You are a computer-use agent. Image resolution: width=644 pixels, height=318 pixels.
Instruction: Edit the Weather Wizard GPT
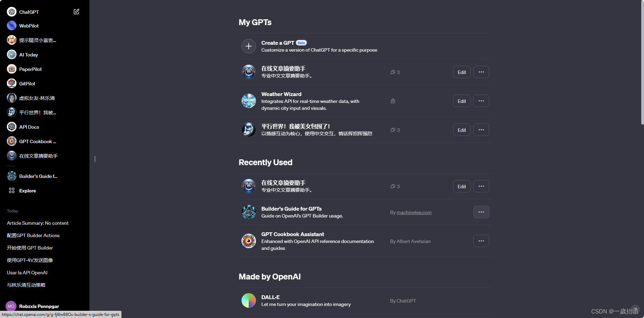point(462,101)
